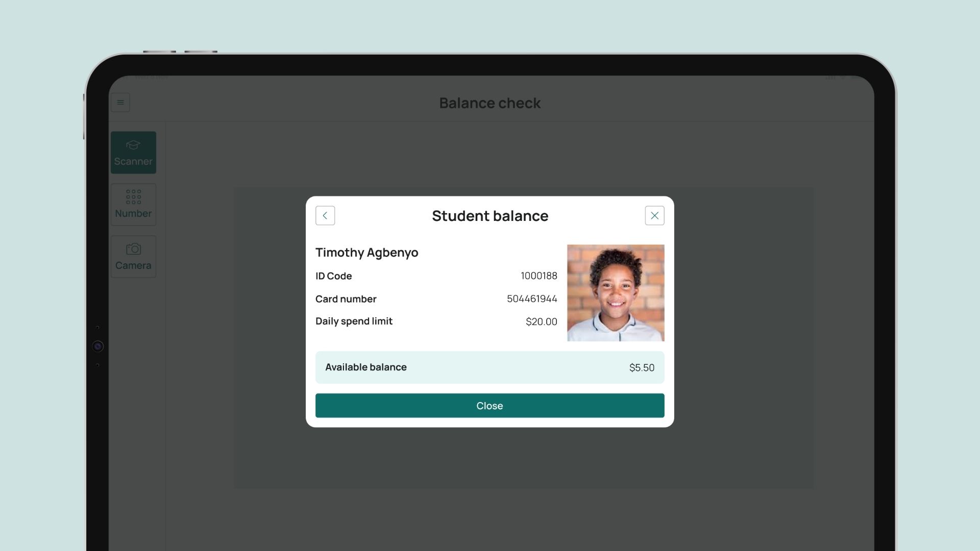Switch to the Number entry mode
Viewport: 980px width, 551px height.
coord(133,205)
